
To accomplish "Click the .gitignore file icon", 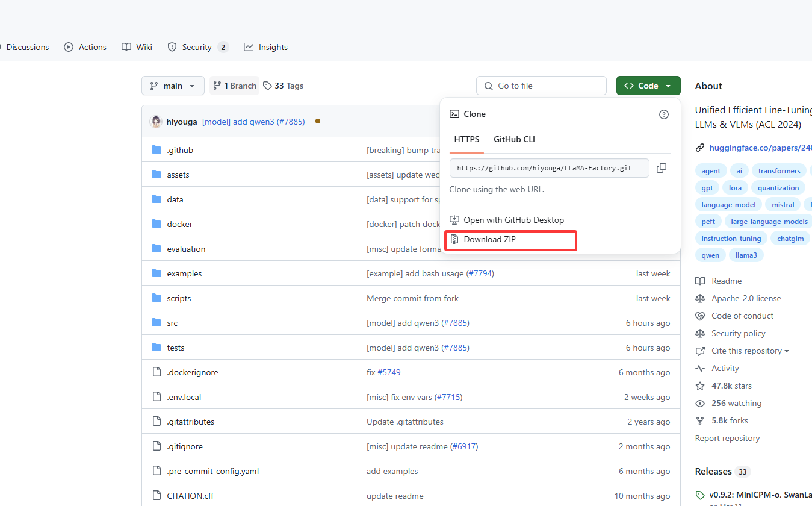I will (x=157, y=446).
